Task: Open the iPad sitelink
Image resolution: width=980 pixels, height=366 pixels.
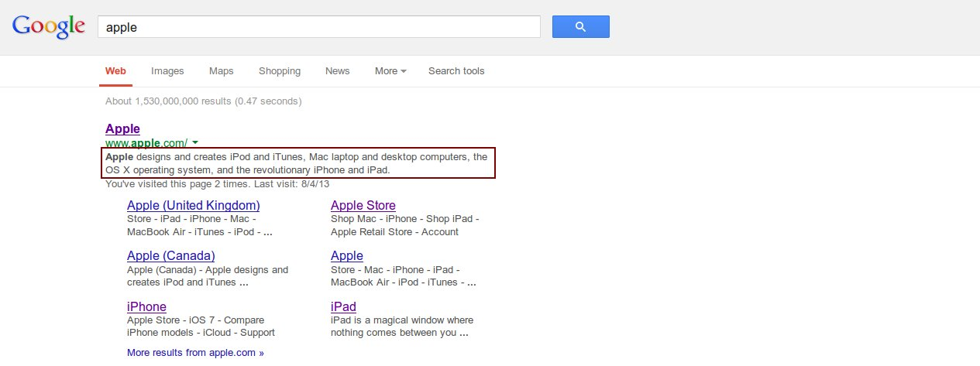Action: [343, 306]
